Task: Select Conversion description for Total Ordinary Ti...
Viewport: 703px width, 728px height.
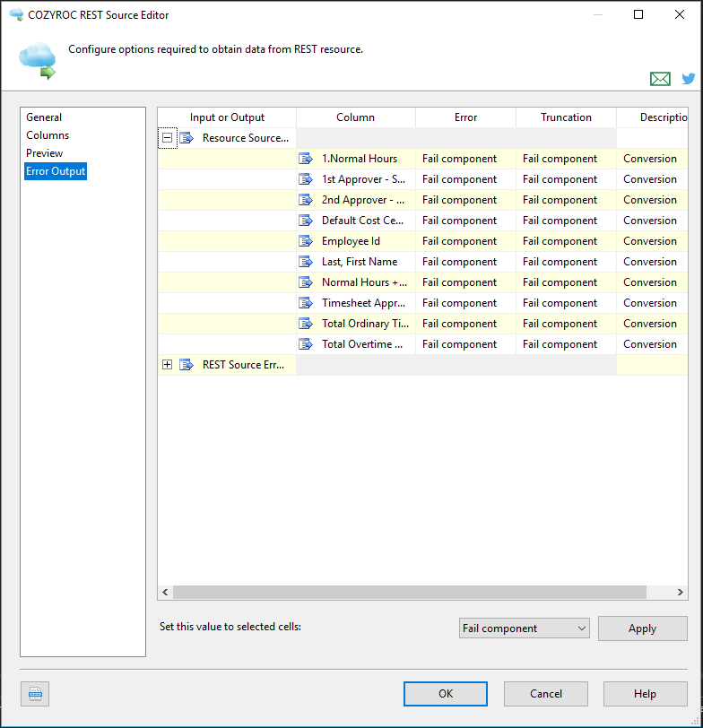Action: point(653,324)
